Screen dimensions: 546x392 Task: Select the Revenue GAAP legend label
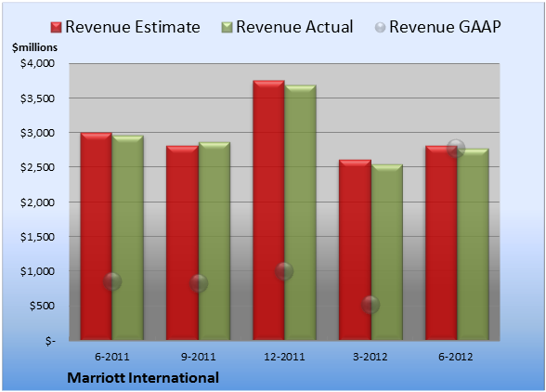pos(445,27)
